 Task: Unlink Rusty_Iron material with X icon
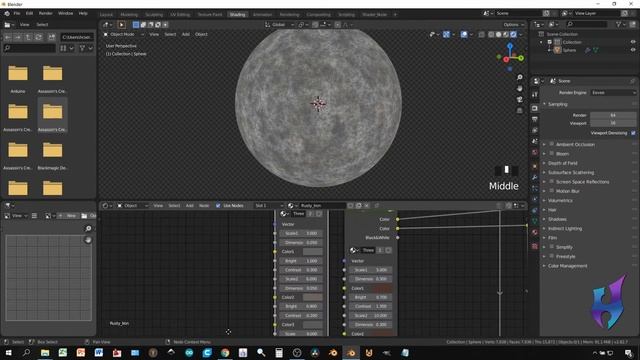pyautogui.click(x=367, y=205)
